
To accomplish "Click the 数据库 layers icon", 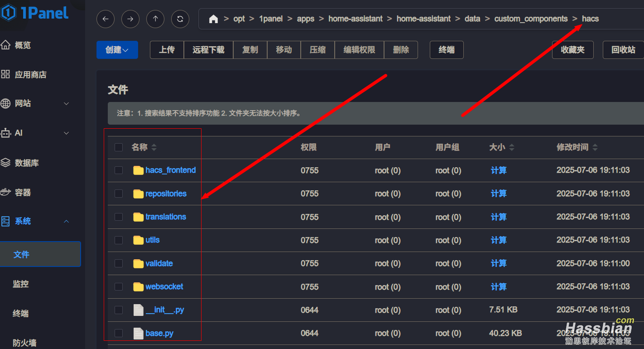I will [5, 163].
